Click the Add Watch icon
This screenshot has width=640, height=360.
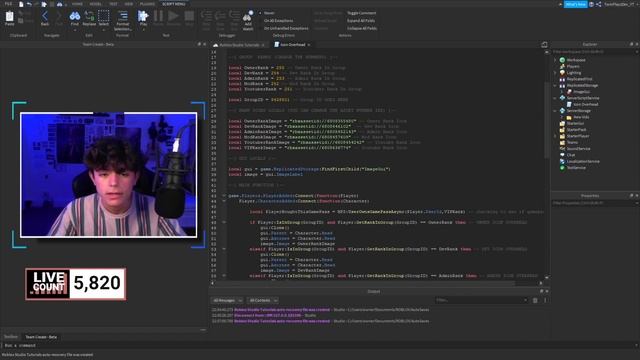click(248, 16)
